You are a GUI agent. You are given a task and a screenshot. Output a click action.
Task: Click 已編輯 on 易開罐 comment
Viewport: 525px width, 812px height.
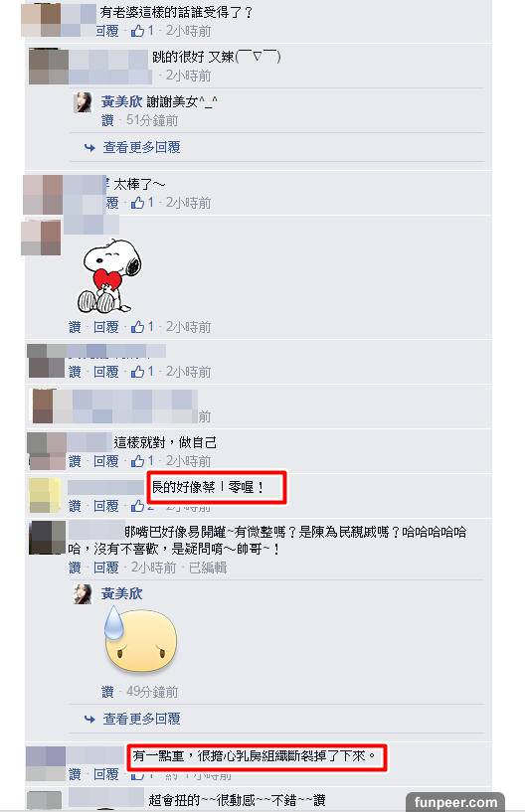208,568
